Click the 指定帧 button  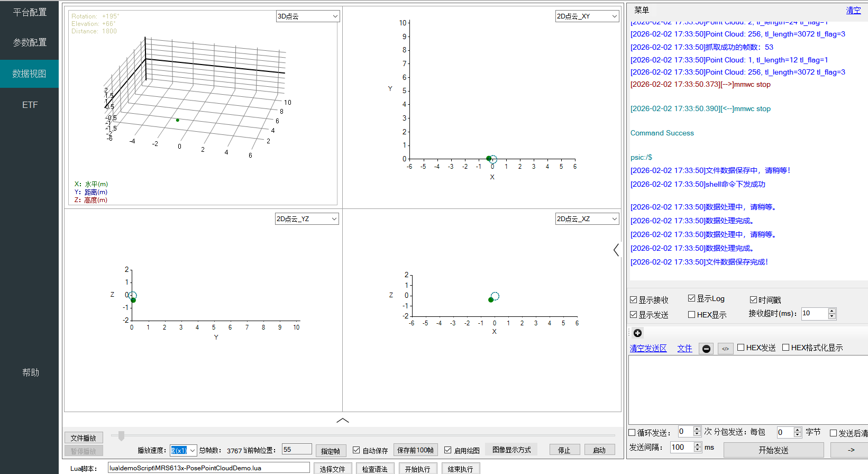point(331,451)
